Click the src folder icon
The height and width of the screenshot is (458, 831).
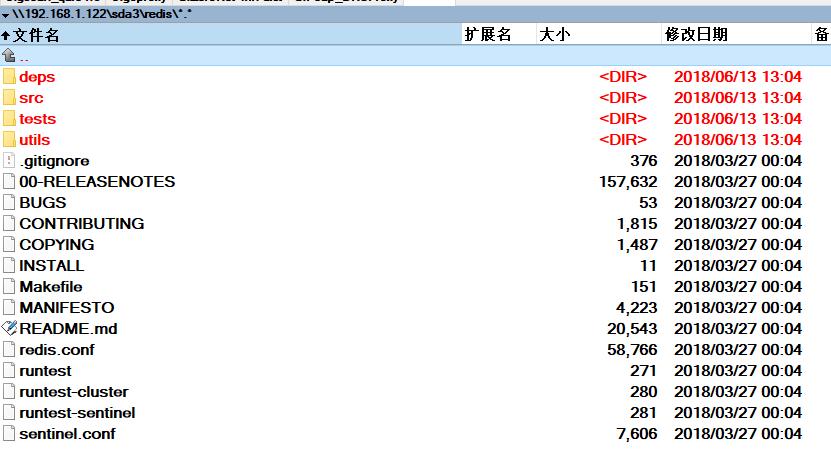click(x=9, y=98)
